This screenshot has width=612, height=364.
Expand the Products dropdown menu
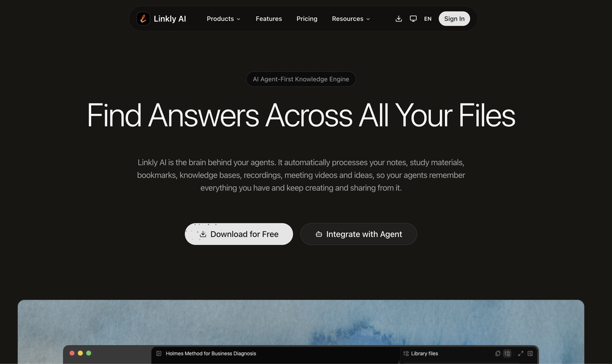click(223, 19)
